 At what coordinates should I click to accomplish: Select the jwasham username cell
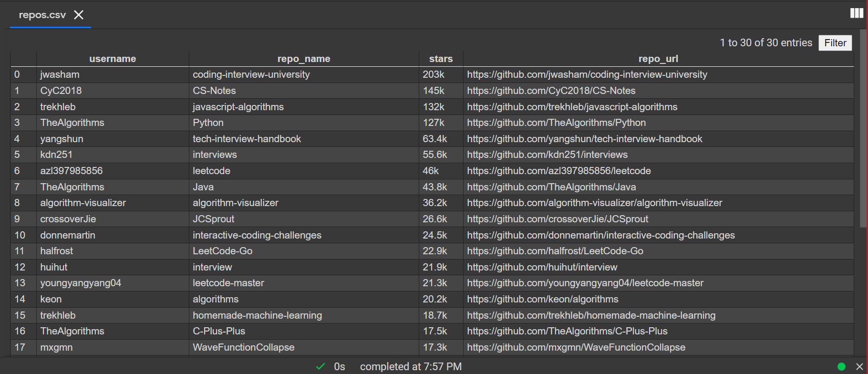click(113, 74)
